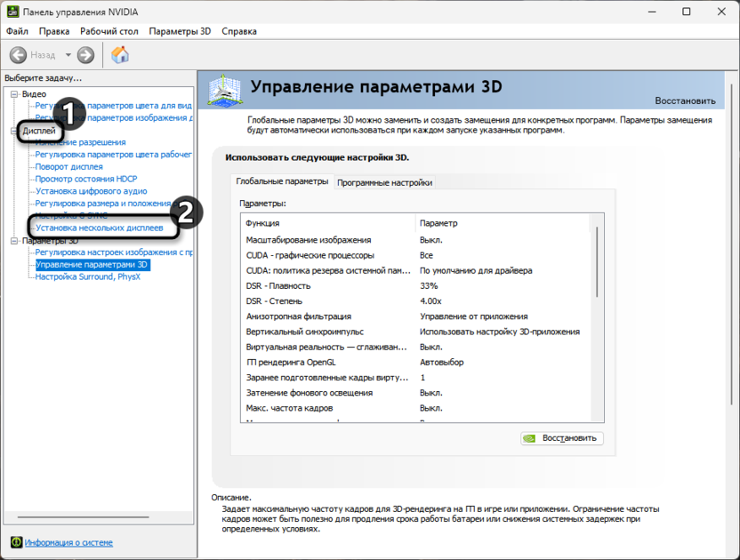Open Регулировка настроек изображения с просмотром
Image resolution: width=740 pixels, height=560 pixels.
point(114,252)
